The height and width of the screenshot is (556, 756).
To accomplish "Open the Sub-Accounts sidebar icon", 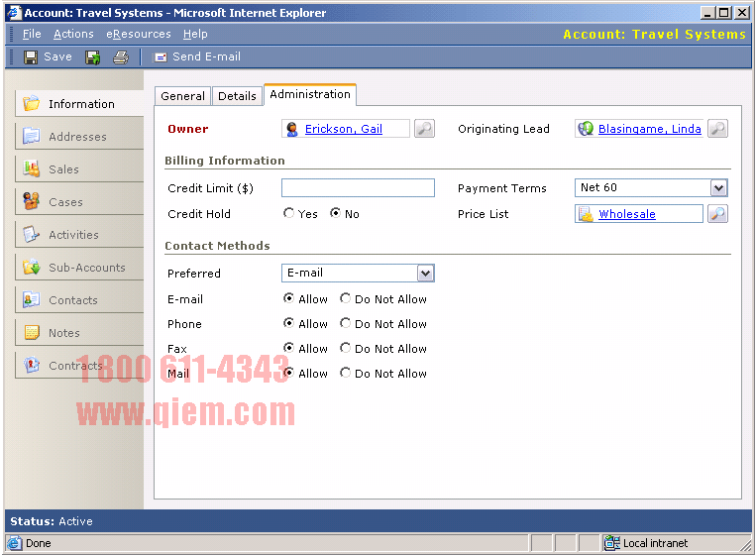I will pos(32,267).
